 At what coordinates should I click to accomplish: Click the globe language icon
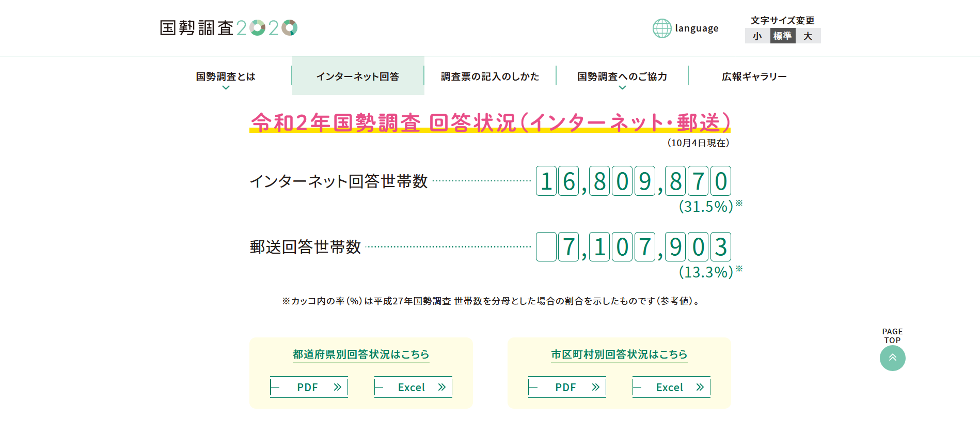click(662, 28)
